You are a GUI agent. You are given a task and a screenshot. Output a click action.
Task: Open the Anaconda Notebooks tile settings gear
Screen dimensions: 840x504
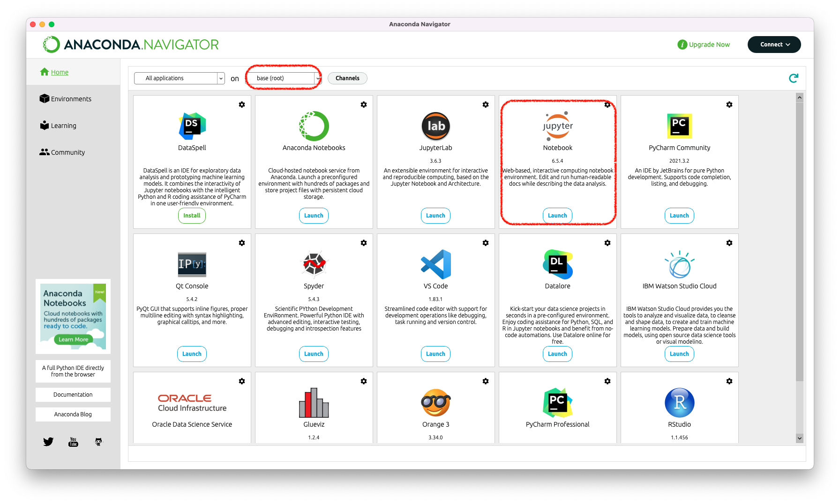click(364, 105)
